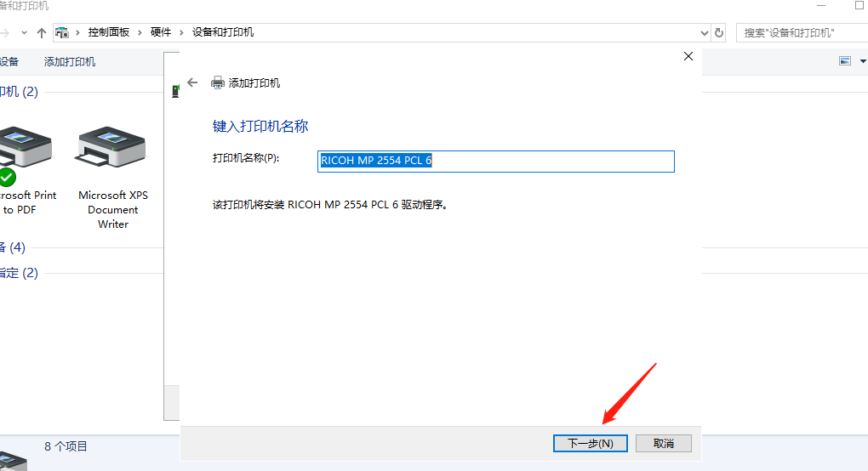Go to 控制面板 in the breadcrumb path

(109, 32)
